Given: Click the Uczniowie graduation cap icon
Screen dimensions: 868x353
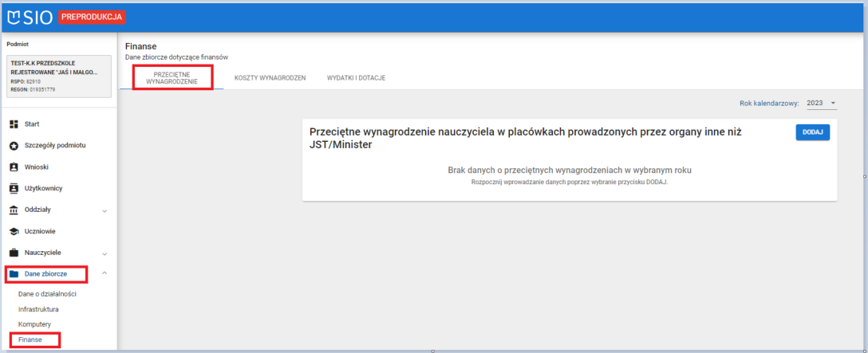Looking at the screenshot, I should [x=15, y=231].
